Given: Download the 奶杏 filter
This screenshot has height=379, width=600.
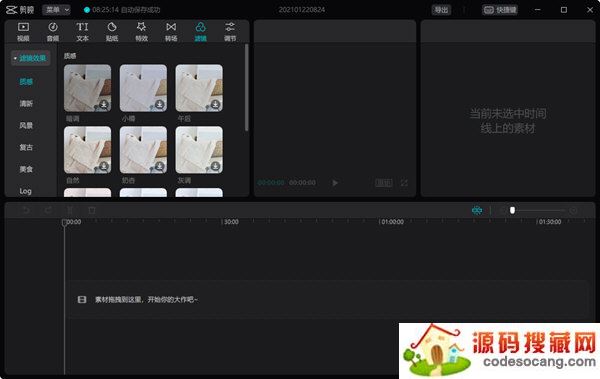Looking at the screenshot, I should [160, 166].
